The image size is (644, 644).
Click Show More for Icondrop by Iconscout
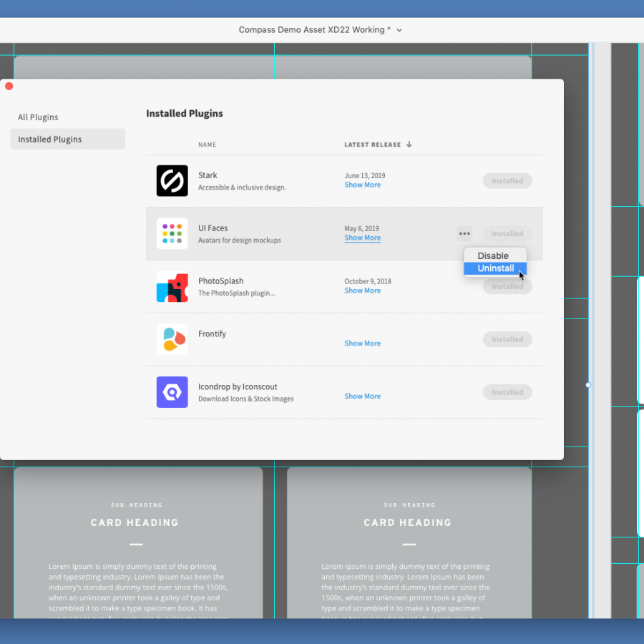pyautogui.click(x=362, y=396)
